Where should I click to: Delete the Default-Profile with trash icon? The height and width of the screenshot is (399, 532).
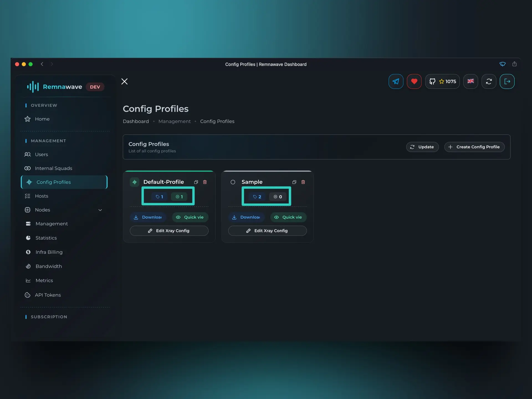(x=205, y=182)
